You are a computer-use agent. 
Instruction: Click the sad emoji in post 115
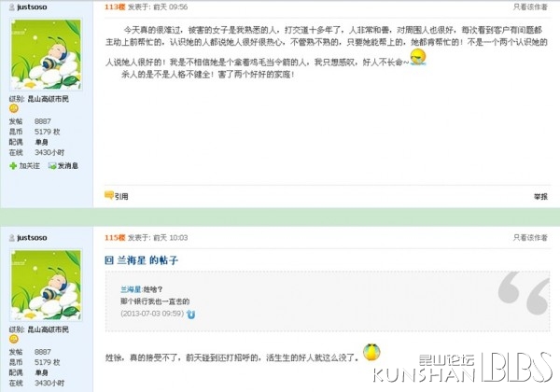371,352
